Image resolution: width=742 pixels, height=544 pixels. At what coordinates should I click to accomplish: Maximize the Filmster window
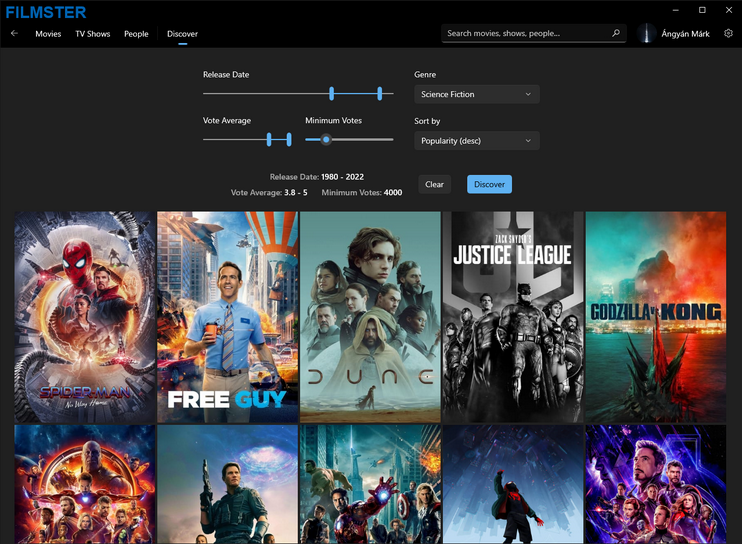tap(702, 10)
